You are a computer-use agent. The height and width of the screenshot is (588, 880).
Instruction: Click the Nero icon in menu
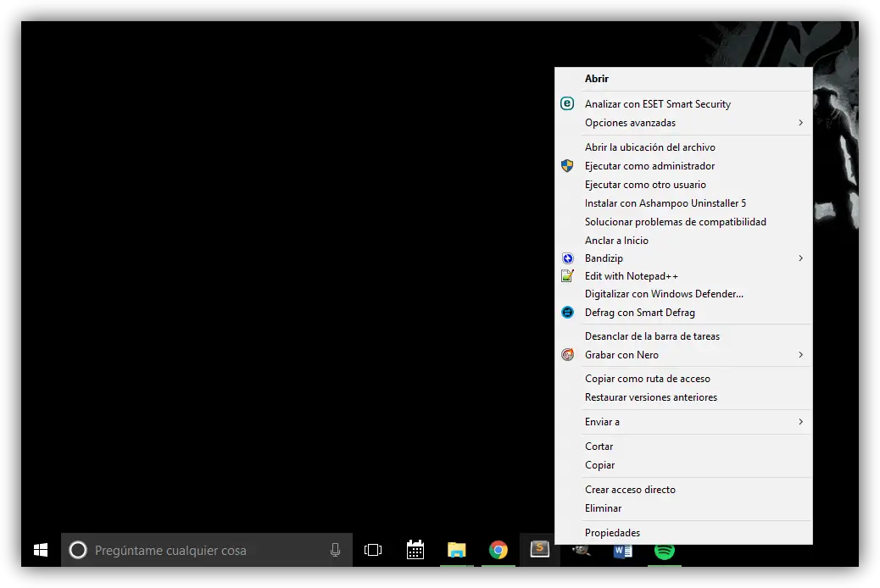click(567, 355)
